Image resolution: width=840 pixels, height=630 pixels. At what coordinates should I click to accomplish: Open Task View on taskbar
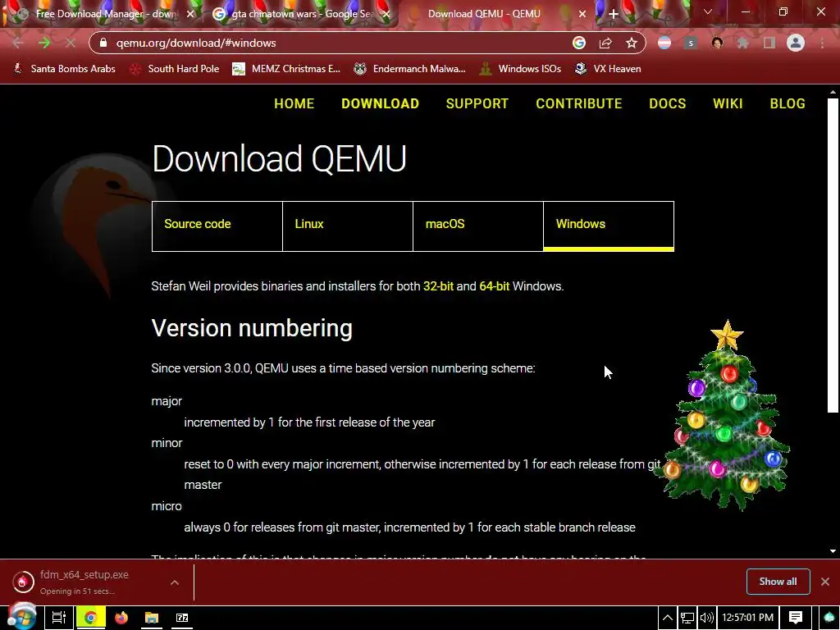coord(58,618)
